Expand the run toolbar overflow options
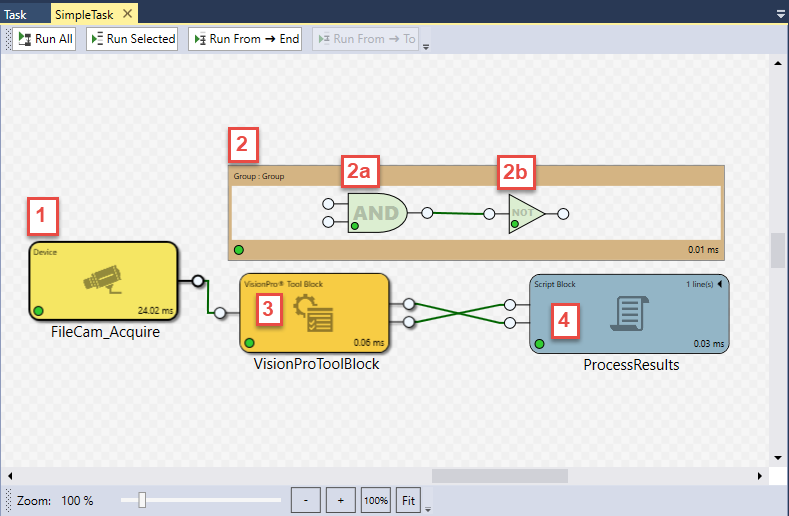The height and width of the screenshot is (516, 789). click(426, 46)
